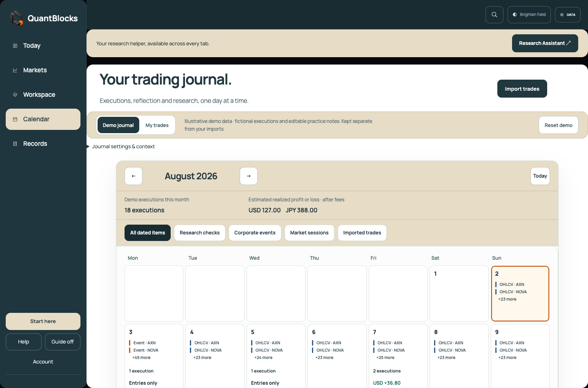588x388 pixels.
Task: Click Entries only on August 5
Action: [x=265, y=383]
